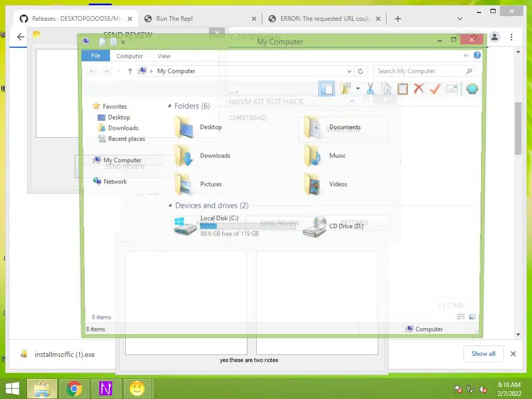
Task: Click the properties icon in the title bar
Action: tap(102, 42)
